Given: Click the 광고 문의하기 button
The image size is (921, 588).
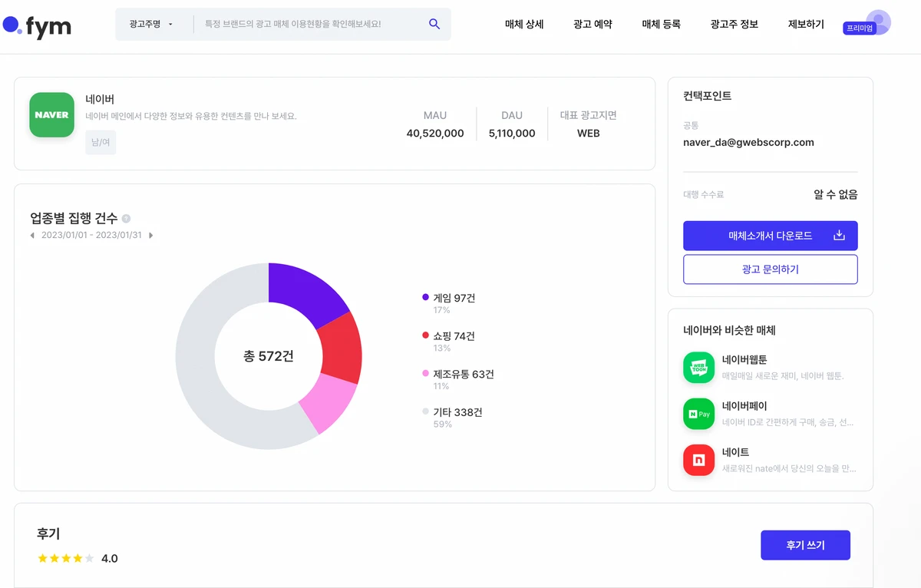Looking at the screenshot, I should click(x=771, y=269).
